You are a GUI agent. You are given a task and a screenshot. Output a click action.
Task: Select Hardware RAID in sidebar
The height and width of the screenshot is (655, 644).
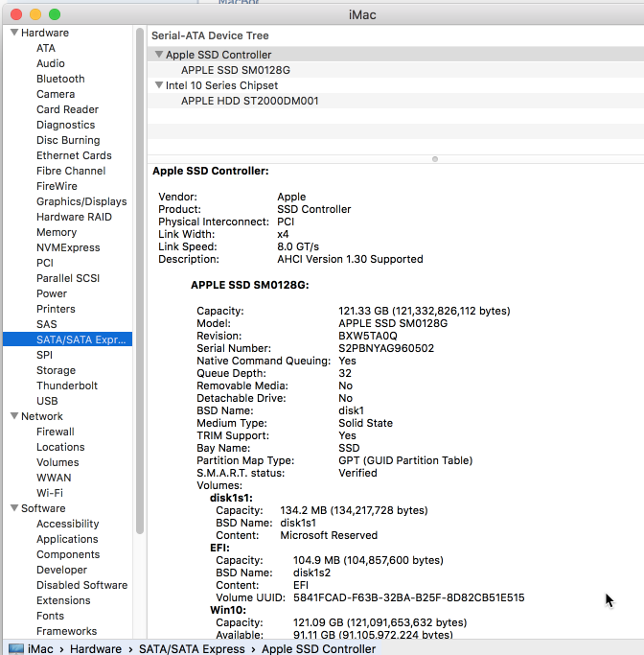74,217
